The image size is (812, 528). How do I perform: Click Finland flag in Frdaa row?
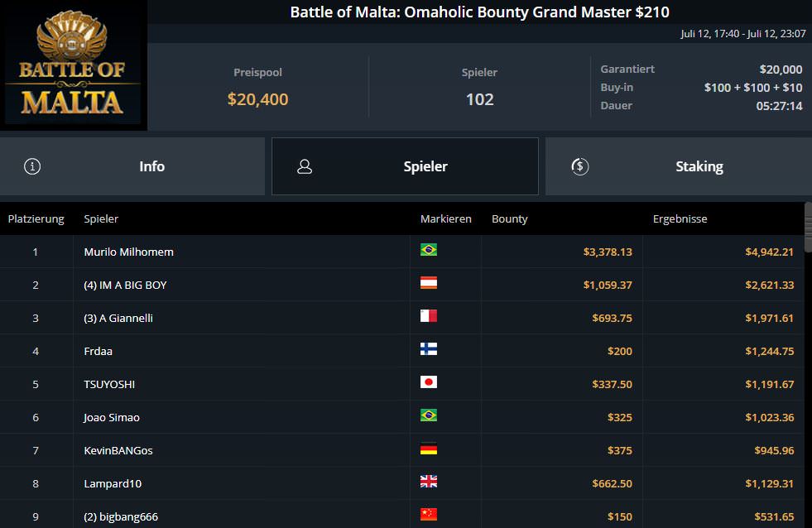click(x=428, y=349)
